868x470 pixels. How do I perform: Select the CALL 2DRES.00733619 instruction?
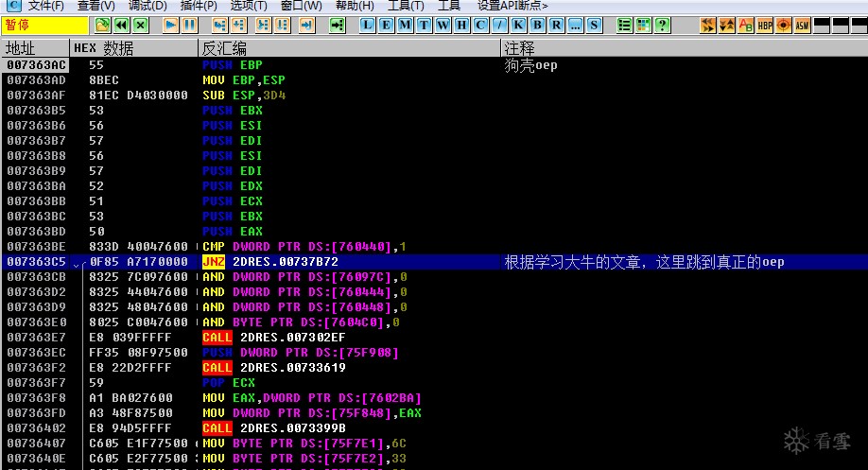point(274,368)
